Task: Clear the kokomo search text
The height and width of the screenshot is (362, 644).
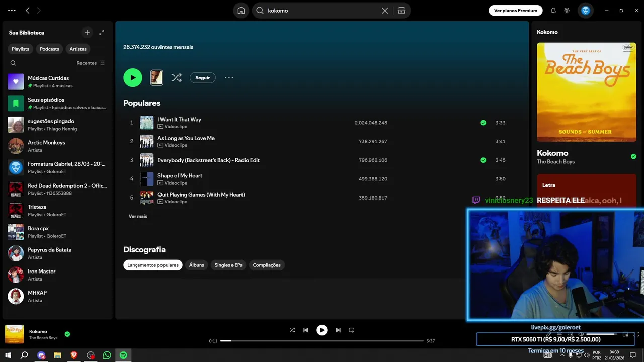Action: [x=385, y=10]
